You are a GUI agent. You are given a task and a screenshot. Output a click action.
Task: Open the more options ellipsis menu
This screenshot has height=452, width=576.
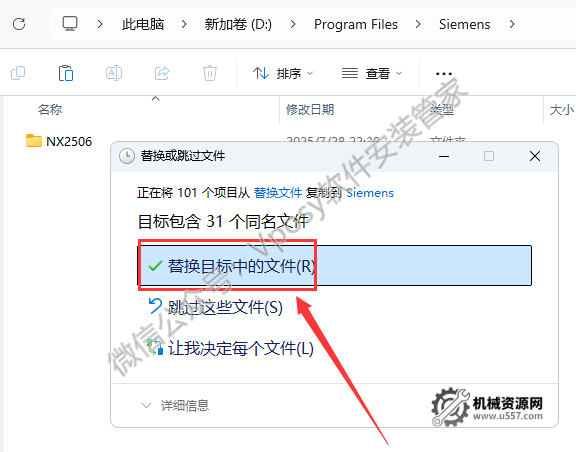tap(443, 73)
